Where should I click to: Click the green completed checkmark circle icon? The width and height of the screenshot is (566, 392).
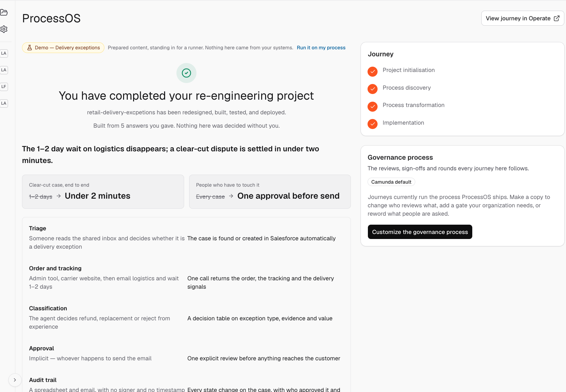(186, 73)
